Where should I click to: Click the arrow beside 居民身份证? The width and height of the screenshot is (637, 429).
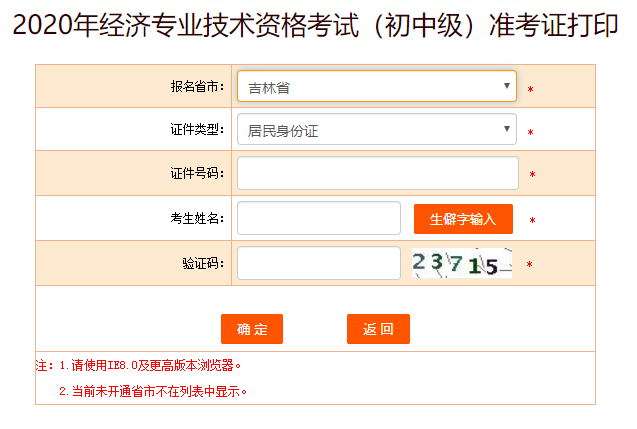507,129
